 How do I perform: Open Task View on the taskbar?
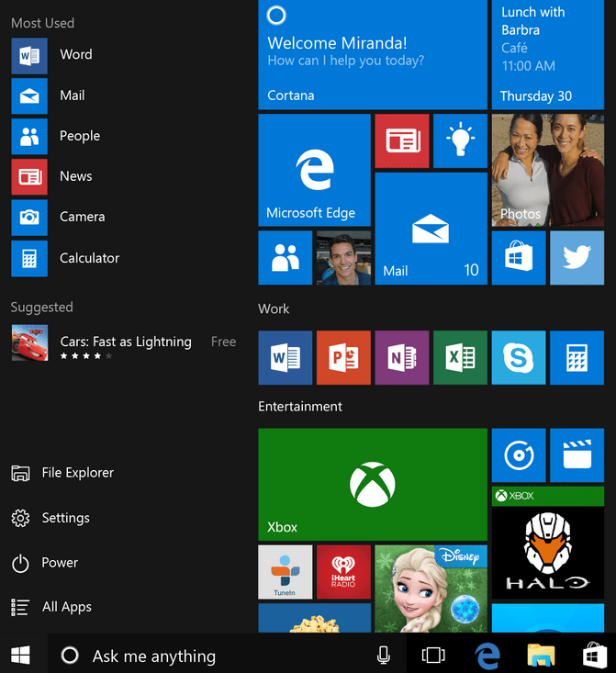[433, 656]
